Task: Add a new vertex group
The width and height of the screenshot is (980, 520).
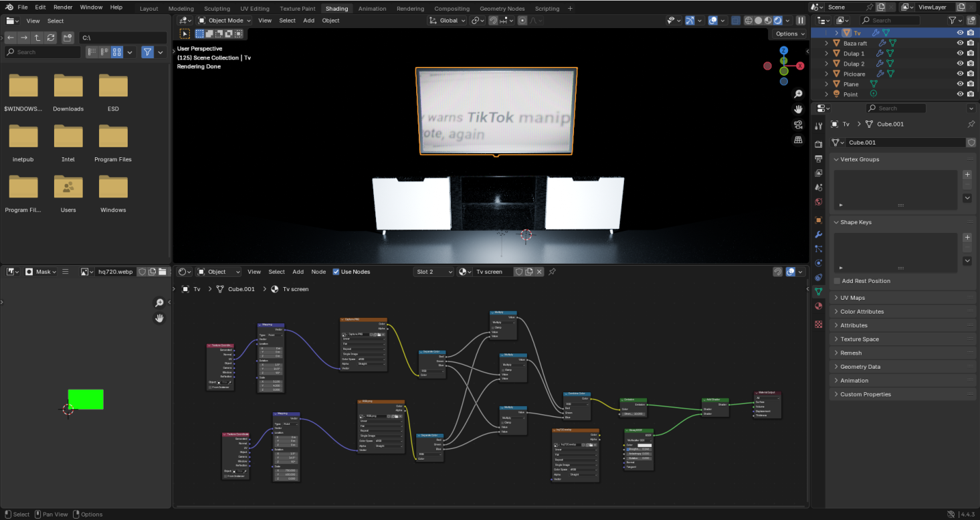Action: pyautogui.click(x=967, y=174)
